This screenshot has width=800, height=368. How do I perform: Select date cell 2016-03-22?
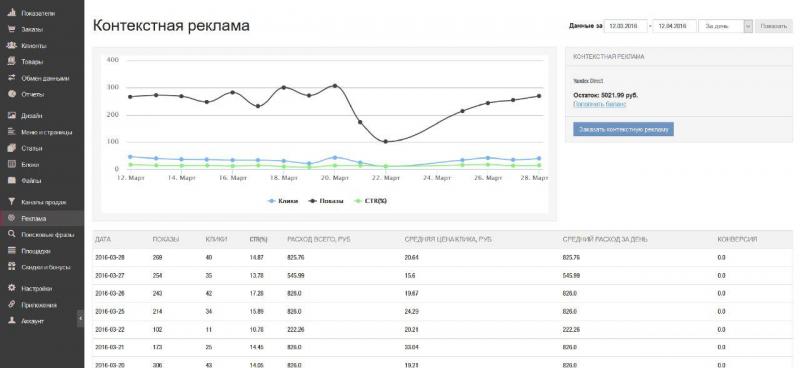tap(110, 329)
